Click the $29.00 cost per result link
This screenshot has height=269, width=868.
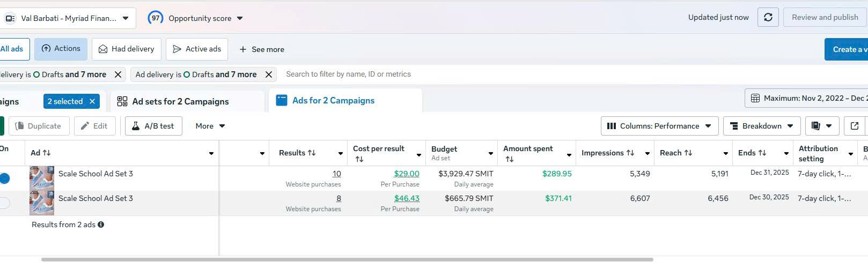pos(407,174)
